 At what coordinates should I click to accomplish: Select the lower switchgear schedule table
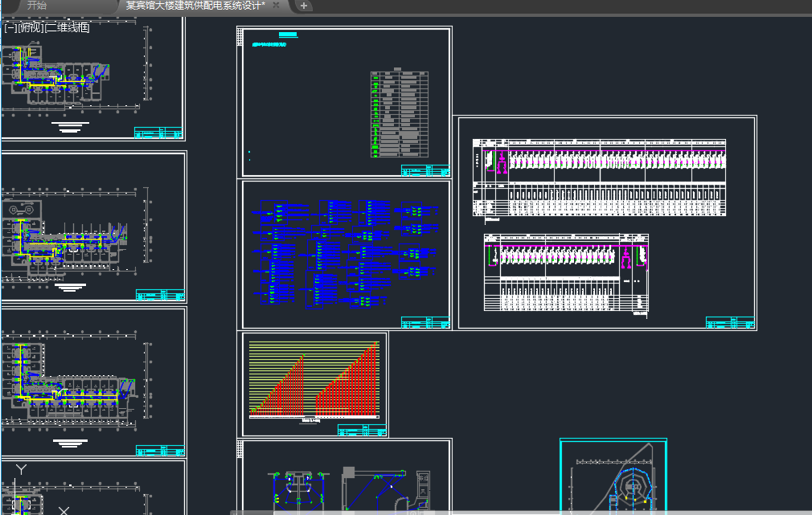566,273
